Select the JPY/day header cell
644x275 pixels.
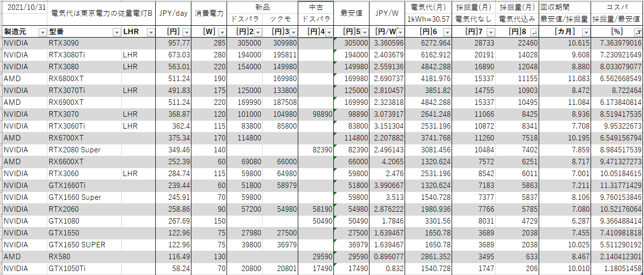[174, 13]
